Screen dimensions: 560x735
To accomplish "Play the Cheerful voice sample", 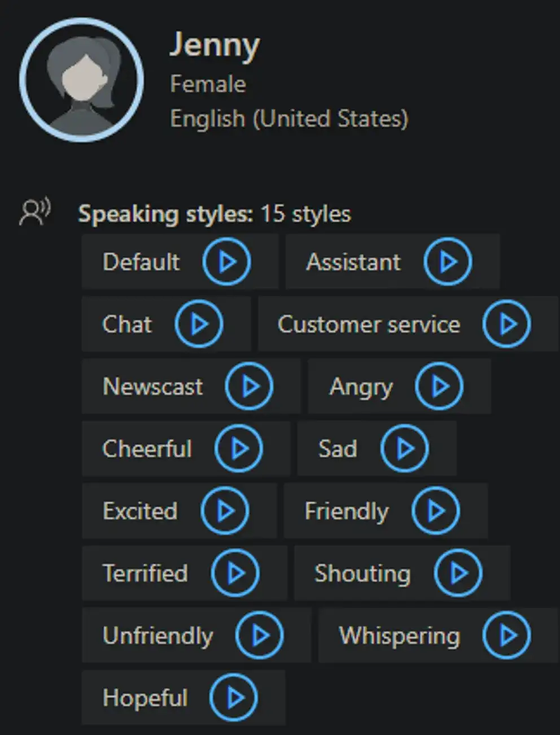I will (x=237, y=449).
